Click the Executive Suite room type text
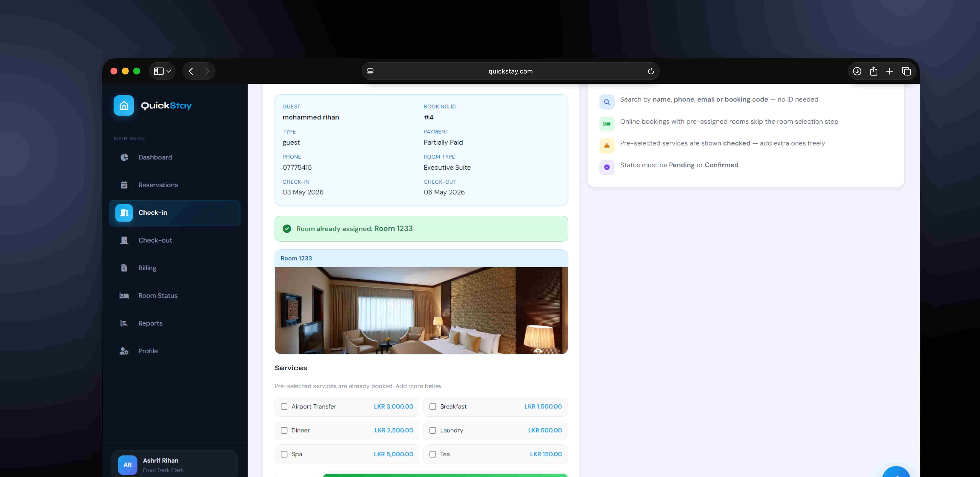The width and height of the screenshot is (980, 477). (x=447, y=167)
